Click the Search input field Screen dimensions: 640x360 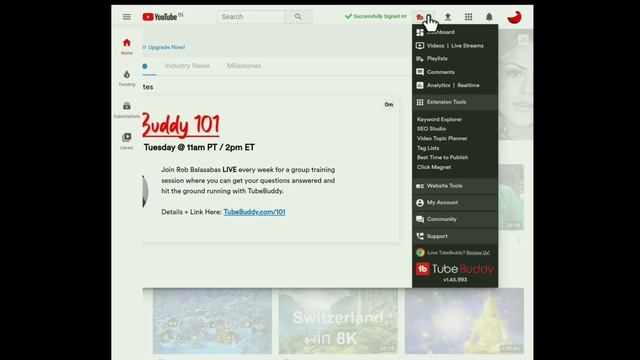click(x=251, y=17)
